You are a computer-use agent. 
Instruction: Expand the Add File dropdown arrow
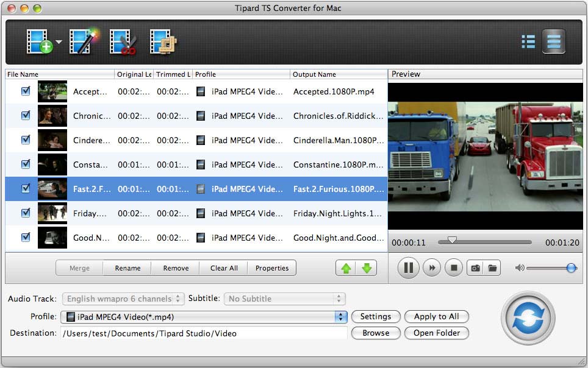[x=59, y=41]
